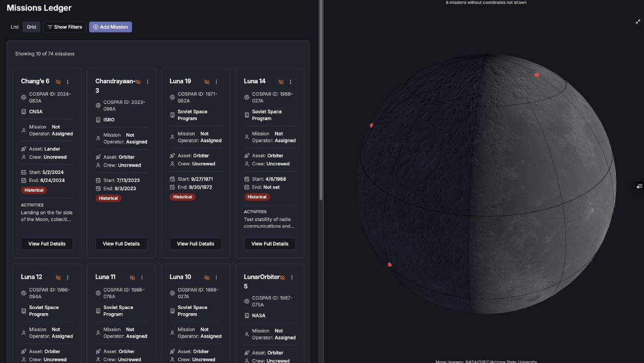The height and width of the screenshot is (363, 644).
Task: Click the COSPAR ID icon on Luna 19
Action: click(173, 97)
